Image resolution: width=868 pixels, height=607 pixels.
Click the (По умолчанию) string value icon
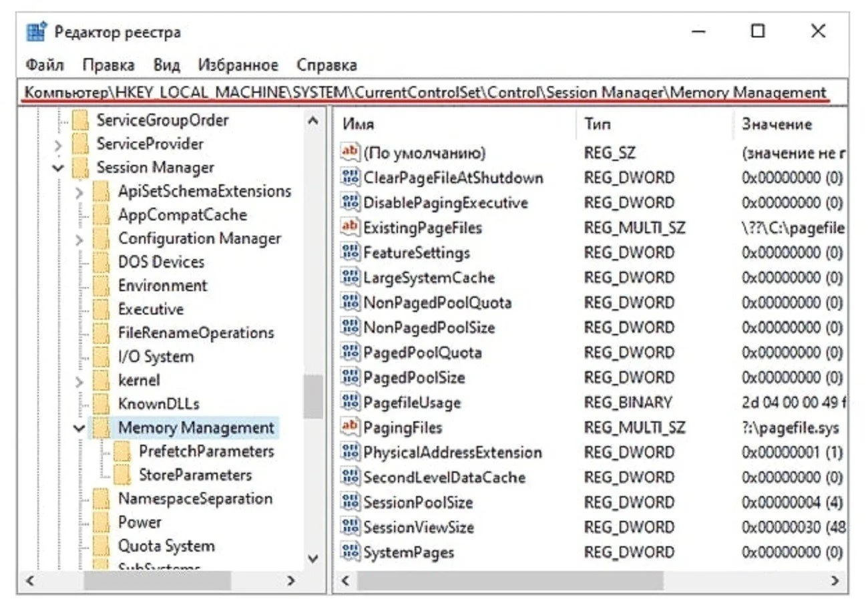(350, 153)
